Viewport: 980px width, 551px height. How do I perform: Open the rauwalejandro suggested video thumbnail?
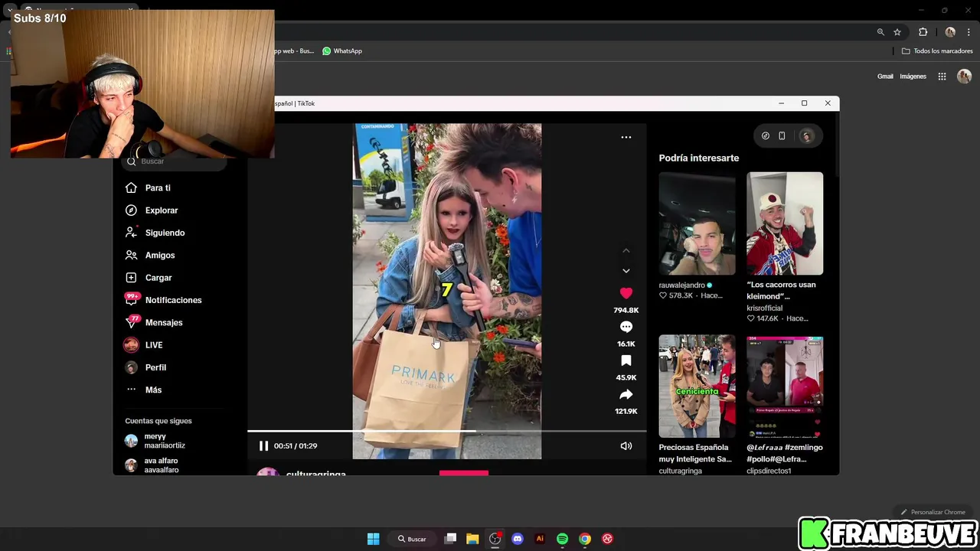(697, 223)
